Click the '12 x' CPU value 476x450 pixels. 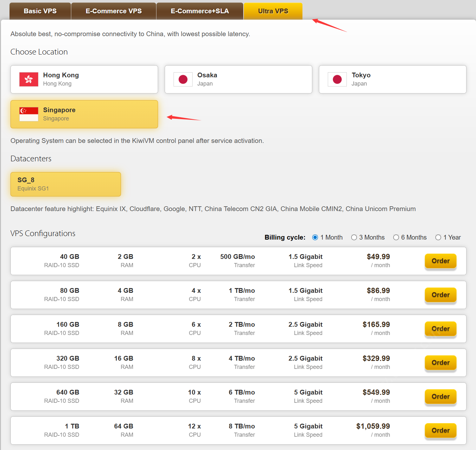tap(194, 426)
